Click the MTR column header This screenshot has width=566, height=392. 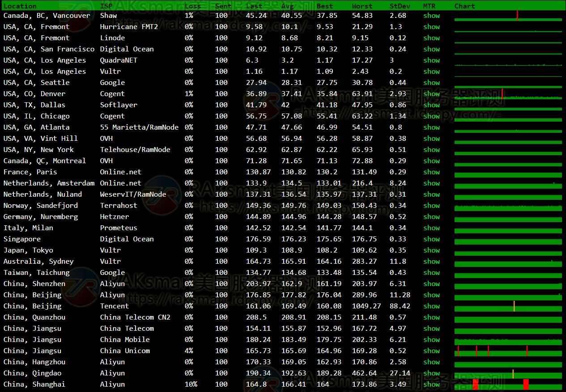click(x=429, y=6)
